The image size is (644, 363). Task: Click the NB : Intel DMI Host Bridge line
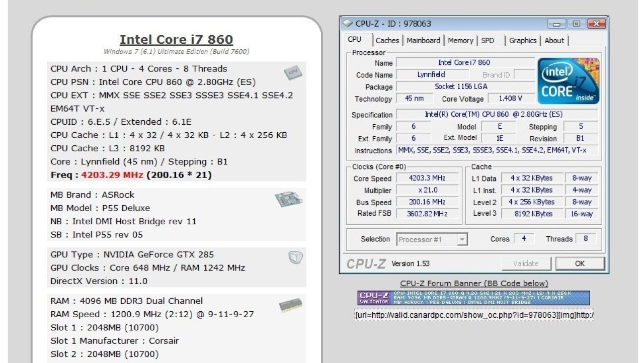(124, 221)
